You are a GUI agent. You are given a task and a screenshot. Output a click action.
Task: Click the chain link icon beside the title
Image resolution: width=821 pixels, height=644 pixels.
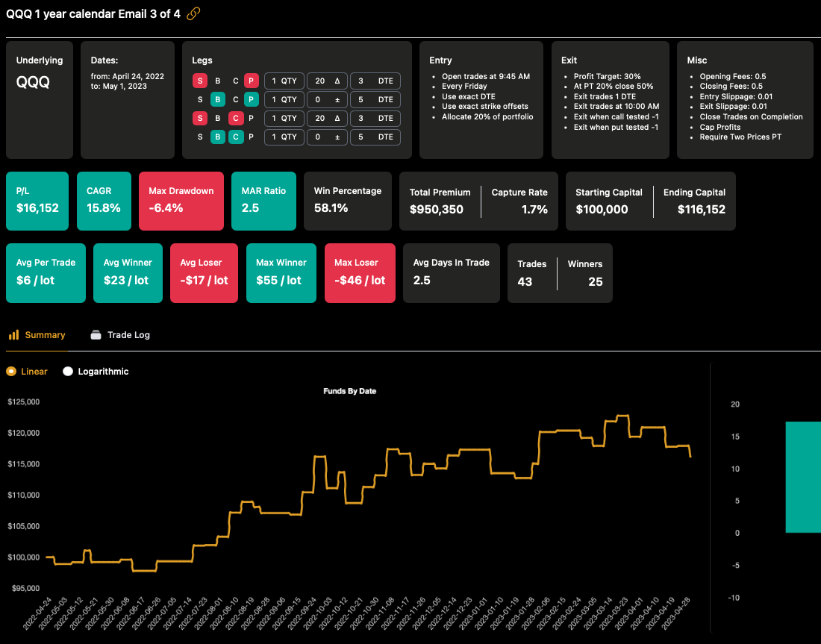[x=193, y=13]
